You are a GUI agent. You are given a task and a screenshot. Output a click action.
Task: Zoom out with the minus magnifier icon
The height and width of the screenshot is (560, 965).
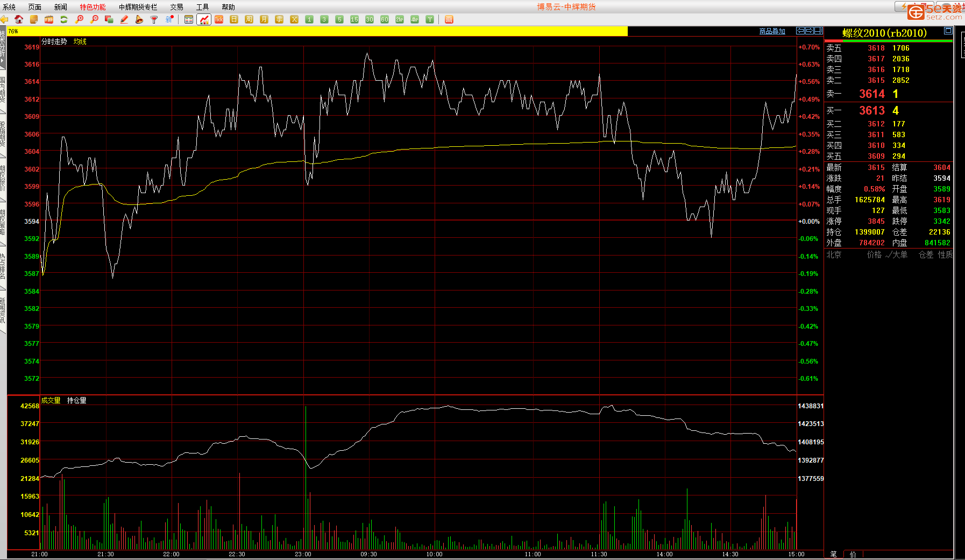(94, 19)
